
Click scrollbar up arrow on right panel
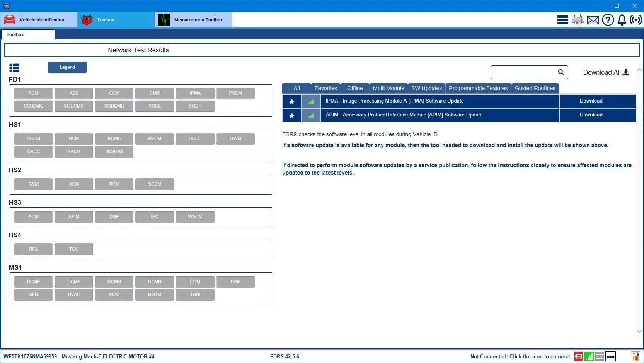[639, 70]
